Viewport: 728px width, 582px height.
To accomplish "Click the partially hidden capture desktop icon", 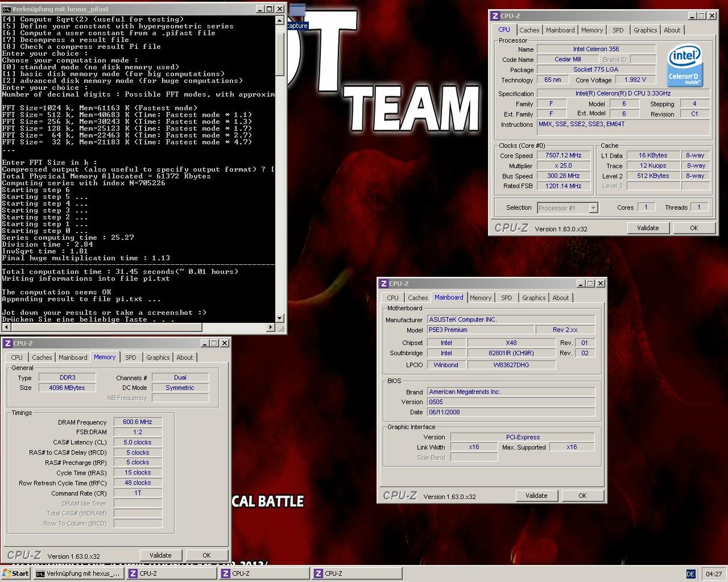I will [x=297, y=18].
